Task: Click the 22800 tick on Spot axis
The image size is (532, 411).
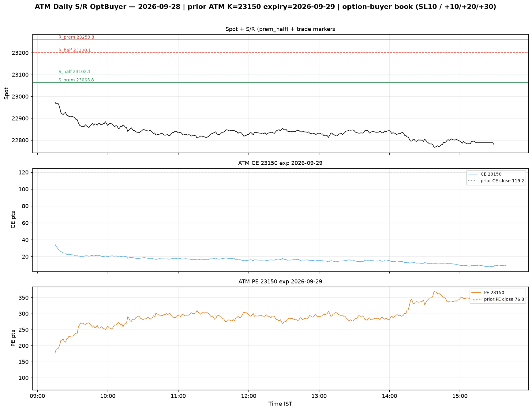Action: (20, 140)
